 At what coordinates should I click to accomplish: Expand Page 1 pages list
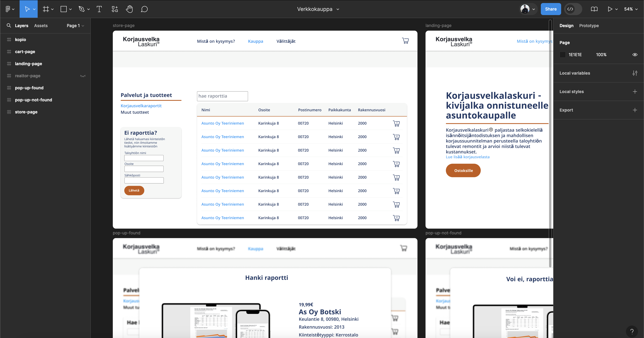[76, 25]
